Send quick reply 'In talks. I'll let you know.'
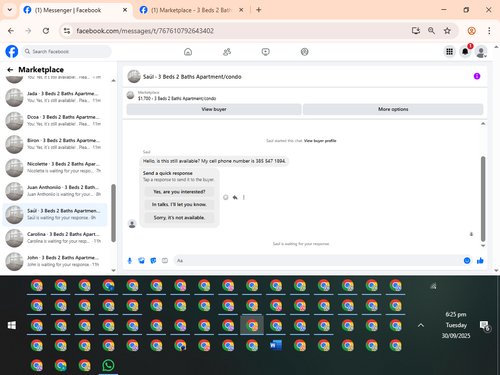This screenshot has width=500, height=375. 179,204
